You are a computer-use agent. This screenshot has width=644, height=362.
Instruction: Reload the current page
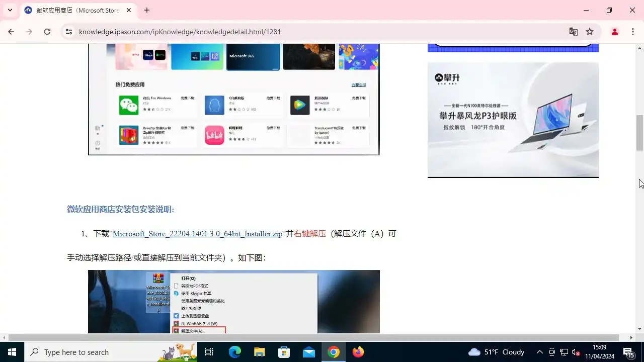[47, 32]
